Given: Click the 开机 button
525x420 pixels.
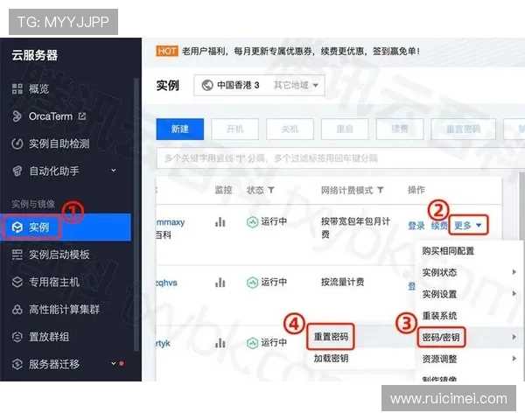Looking at the screenshot, I should tap(234, 129).
